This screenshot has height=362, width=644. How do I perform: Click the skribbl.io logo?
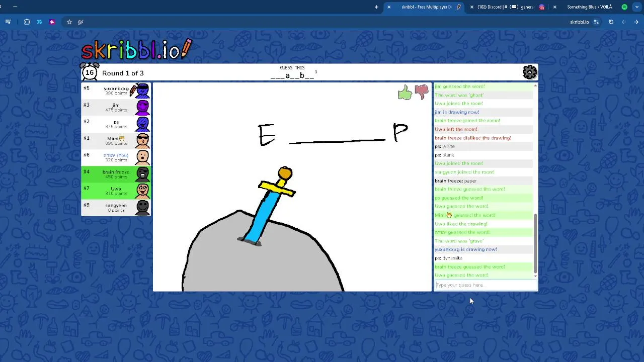[136, 49]
